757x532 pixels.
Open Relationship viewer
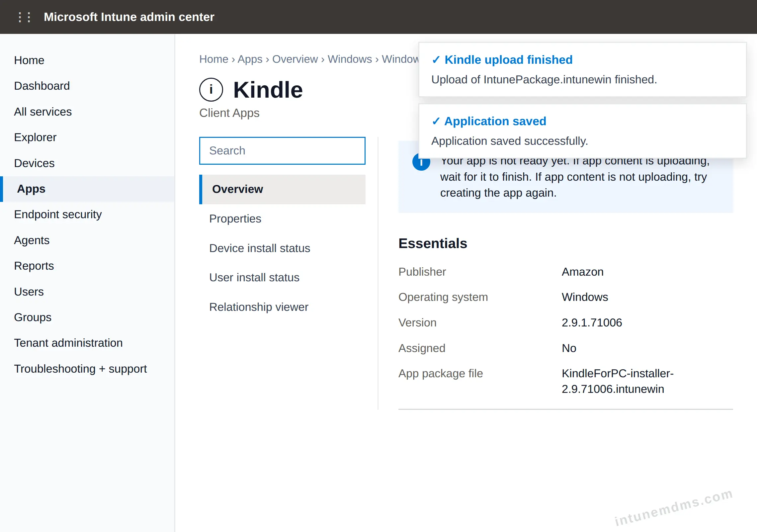282,307
